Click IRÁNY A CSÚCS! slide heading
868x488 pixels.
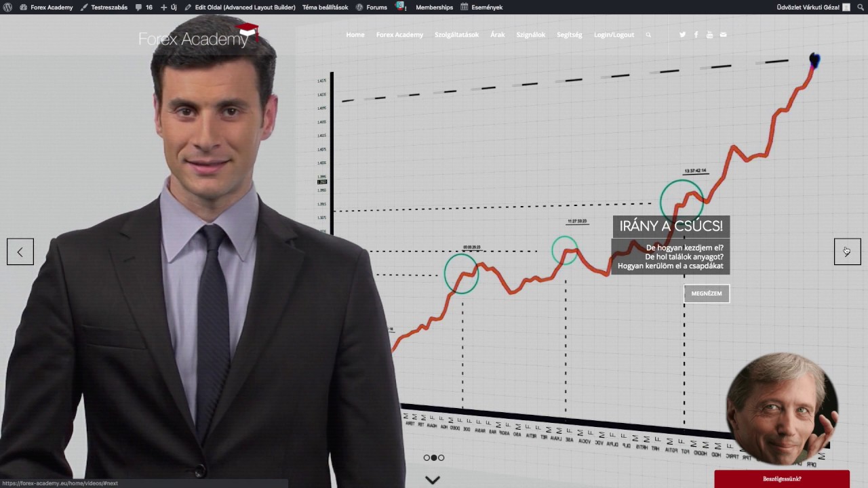(671, 226)
